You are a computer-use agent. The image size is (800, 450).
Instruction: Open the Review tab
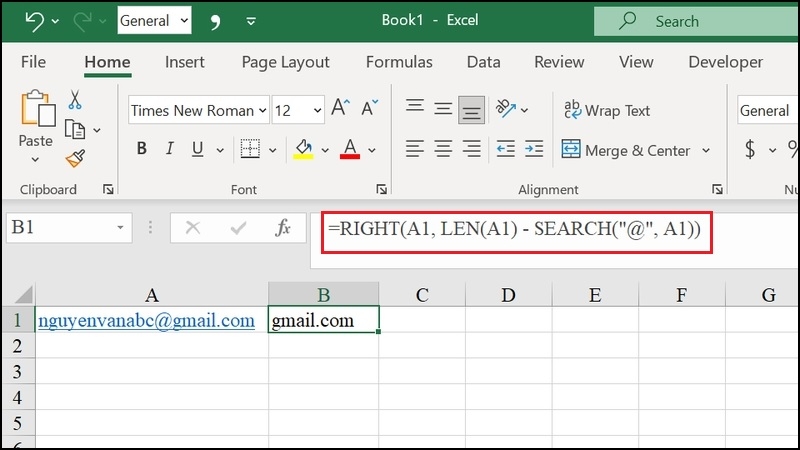point(559,62)
